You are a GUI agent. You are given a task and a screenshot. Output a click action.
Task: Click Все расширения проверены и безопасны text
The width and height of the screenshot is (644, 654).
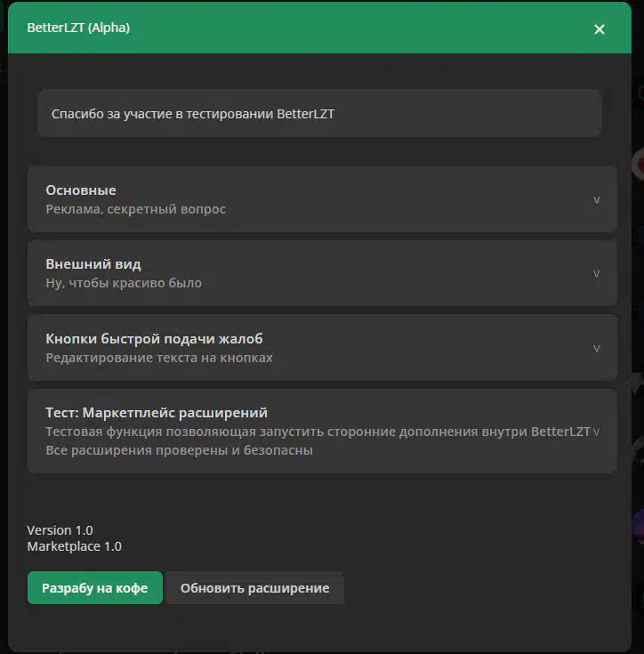click(x=179, y=450)
